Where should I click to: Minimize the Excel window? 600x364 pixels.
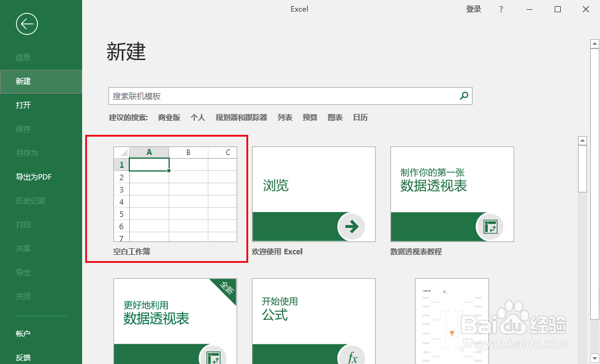pyautogui.click(x=530, y=10)
